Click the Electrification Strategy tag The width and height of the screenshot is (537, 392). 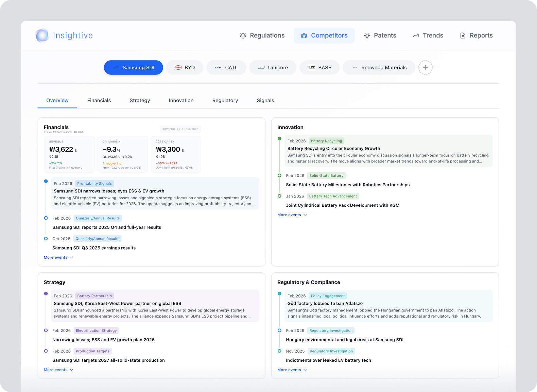(96, 330)
